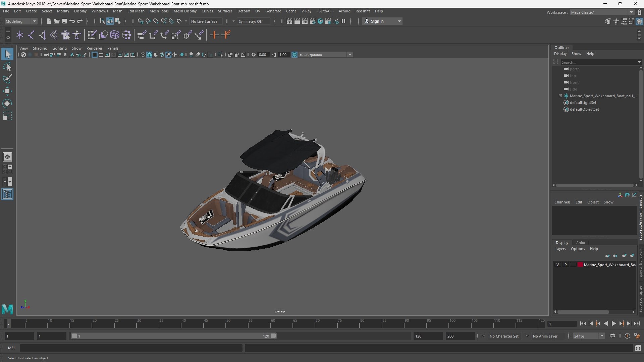Open the viewport Shading menu
The height and width of the screenshot is (362, 644).
(40, 48)
